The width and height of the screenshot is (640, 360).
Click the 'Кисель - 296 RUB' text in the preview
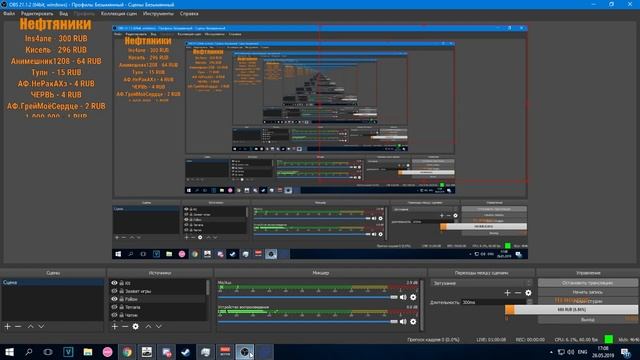coord(56,50)
